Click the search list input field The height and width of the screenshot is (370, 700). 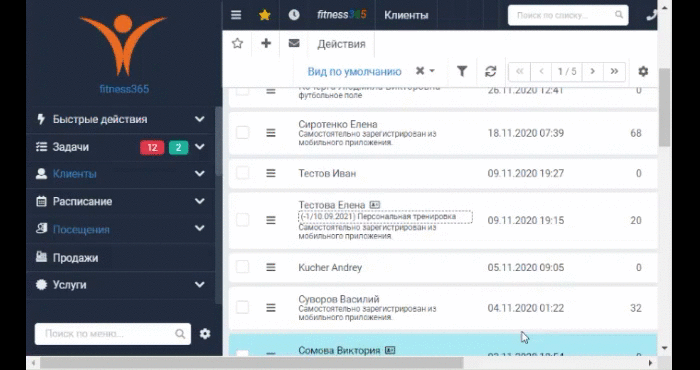568,15
